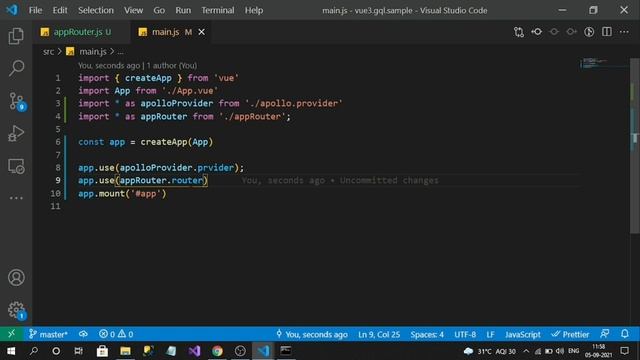This screenshot has height=360, width=640.
Task: Open notifications bell in status bar
Action: coord(625,334)
